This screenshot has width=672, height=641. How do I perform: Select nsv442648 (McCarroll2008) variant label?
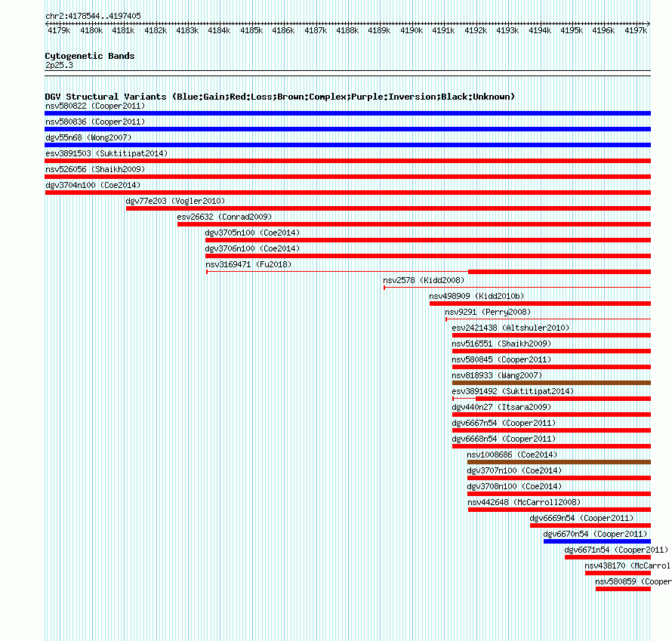click(524, 502)
